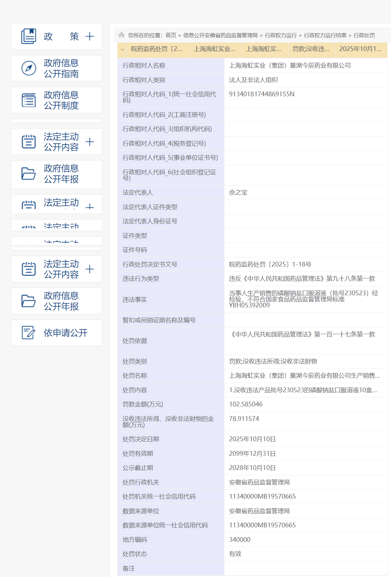Click the company name 上海海虹实业（集团）巢湖今辰药业有限公司 value
The width and height of the screenshot is (392, 577).
pos(290,66)
